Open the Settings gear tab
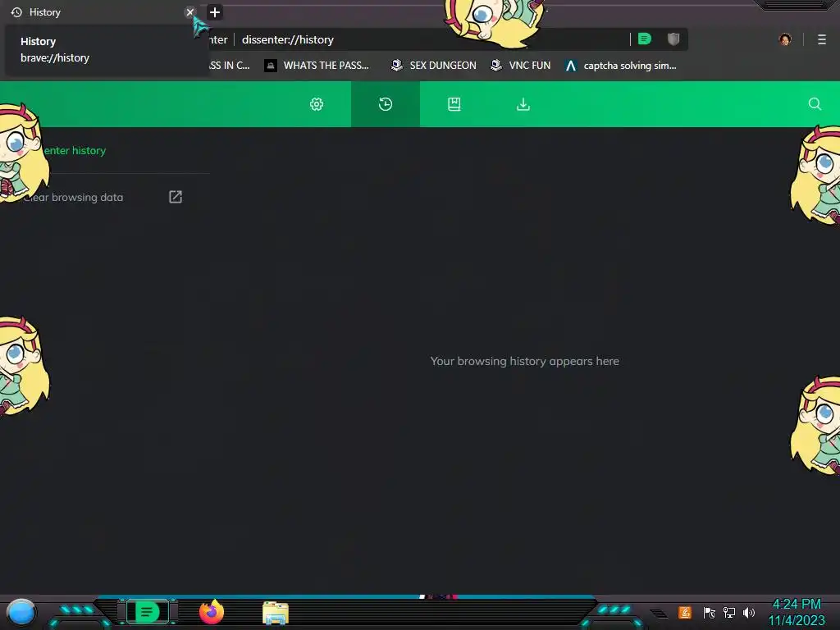840x630 pixels. [317, 104]
